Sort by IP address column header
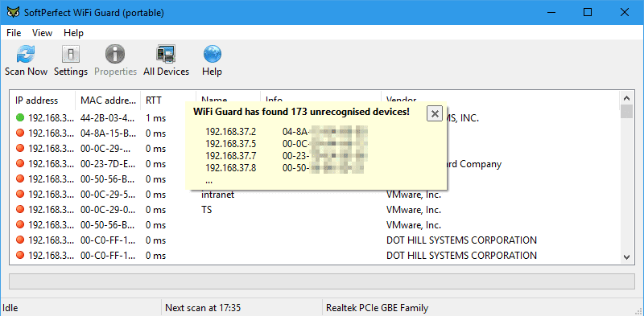644x316 pixels. point(43,101)
